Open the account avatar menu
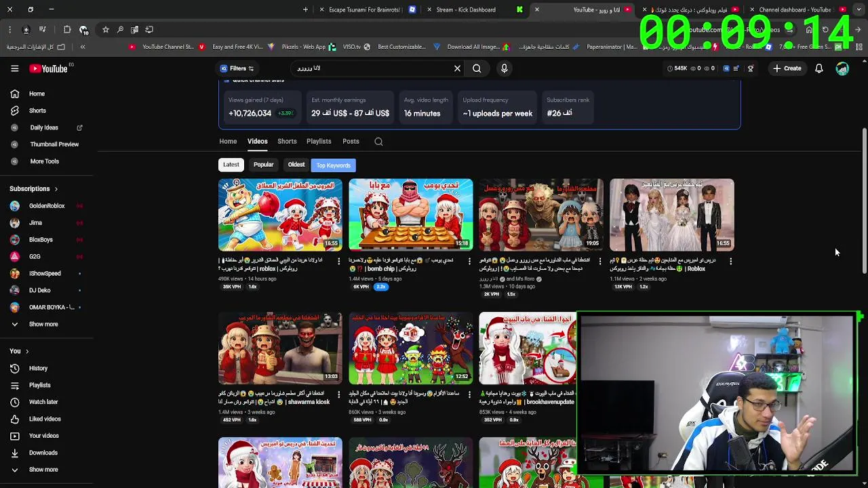The width and height of the screenshot is (868, 488). (842, 68)
